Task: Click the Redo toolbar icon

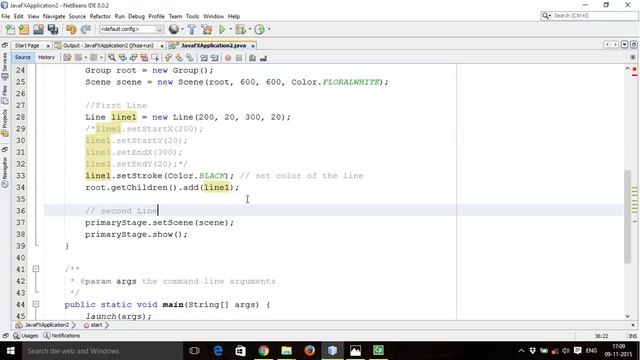Action: click(85, 29)
